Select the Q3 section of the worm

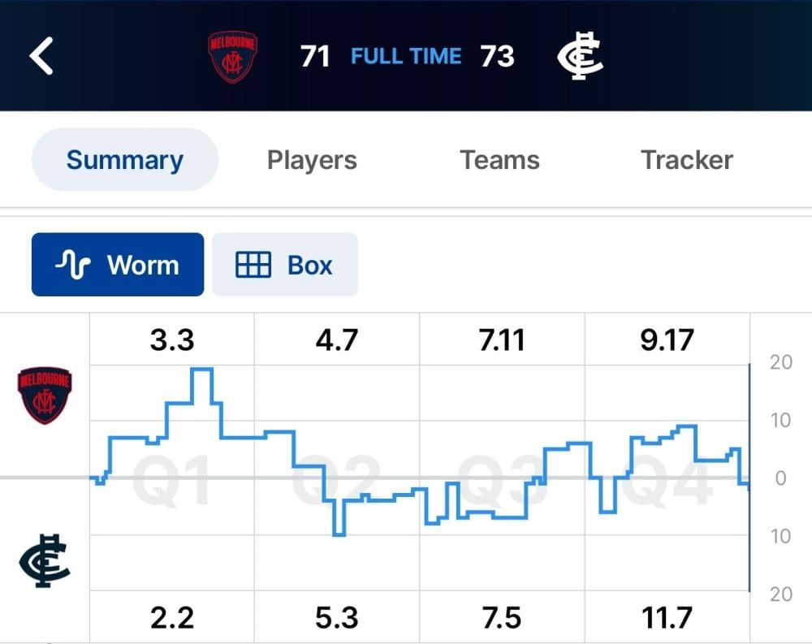click(x=501, y=479)
